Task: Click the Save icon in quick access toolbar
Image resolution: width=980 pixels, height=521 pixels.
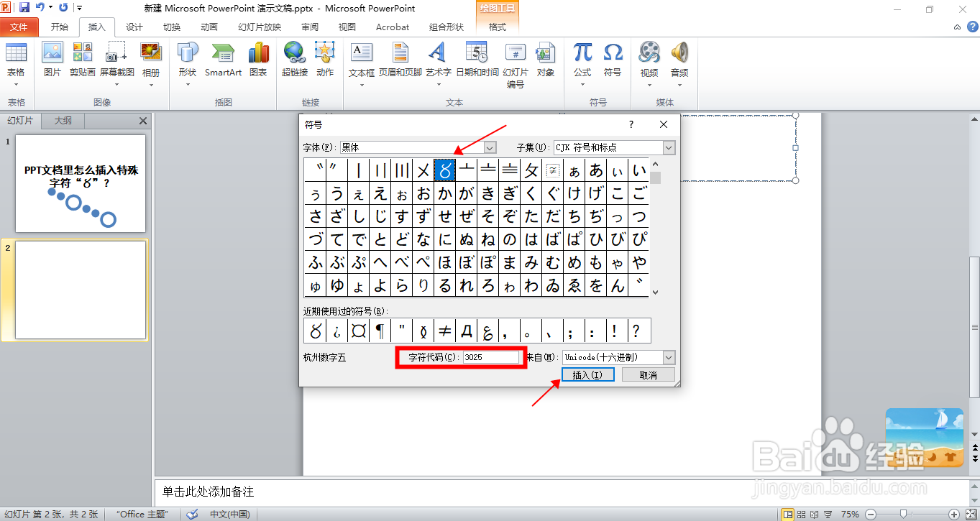Action: coord(24,7)
